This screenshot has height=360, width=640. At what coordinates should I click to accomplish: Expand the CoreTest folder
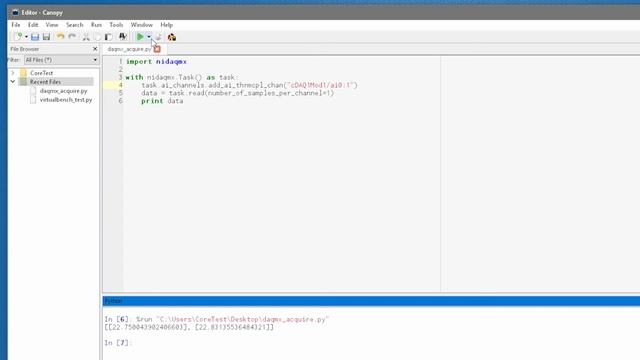[x=13, y=73]
